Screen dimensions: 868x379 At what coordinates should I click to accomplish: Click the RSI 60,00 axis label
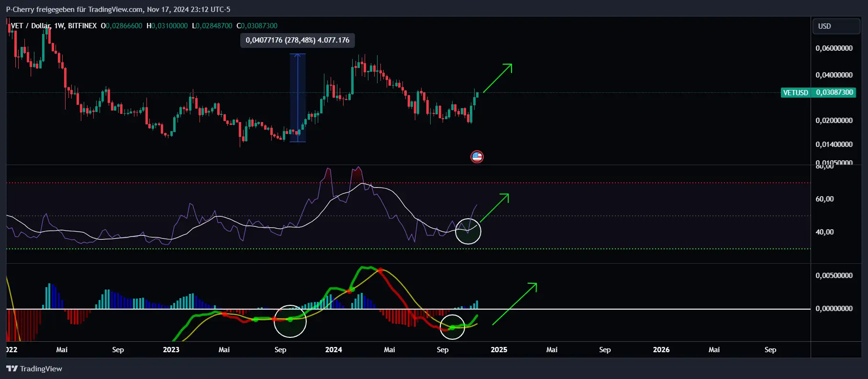824,199
